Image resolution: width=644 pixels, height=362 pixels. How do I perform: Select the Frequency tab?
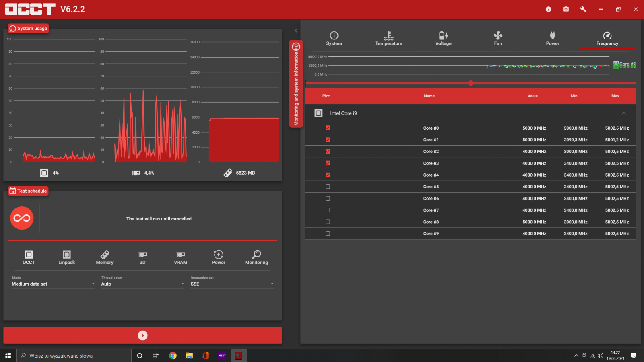607,39
